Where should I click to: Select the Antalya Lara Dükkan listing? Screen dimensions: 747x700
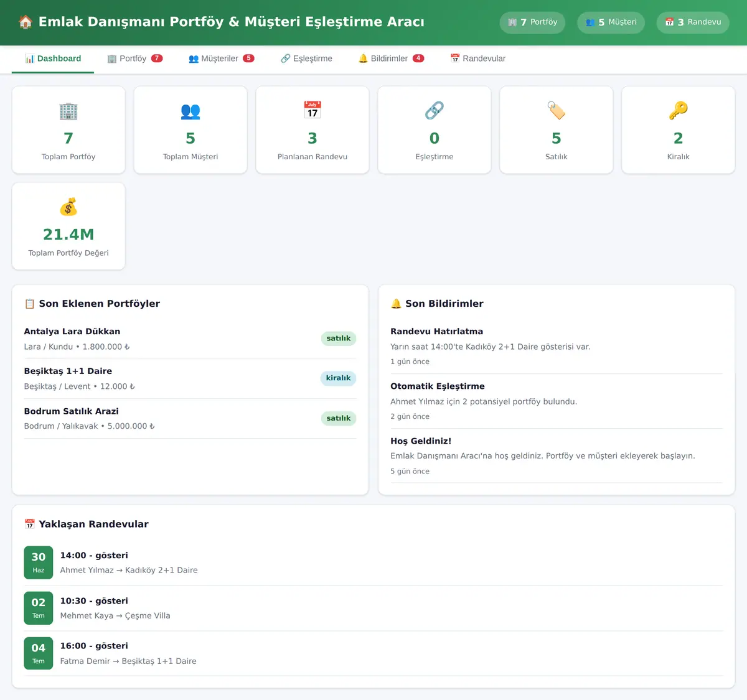click(x=190, y=339)
